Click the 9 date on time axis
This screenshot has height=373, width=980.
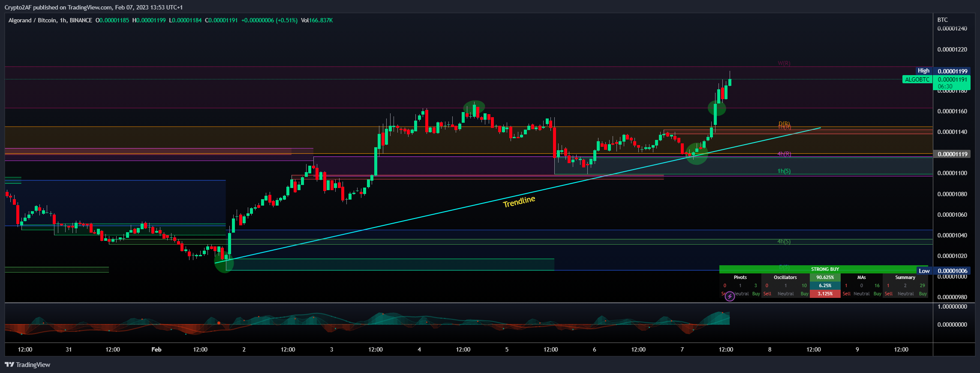857,349
